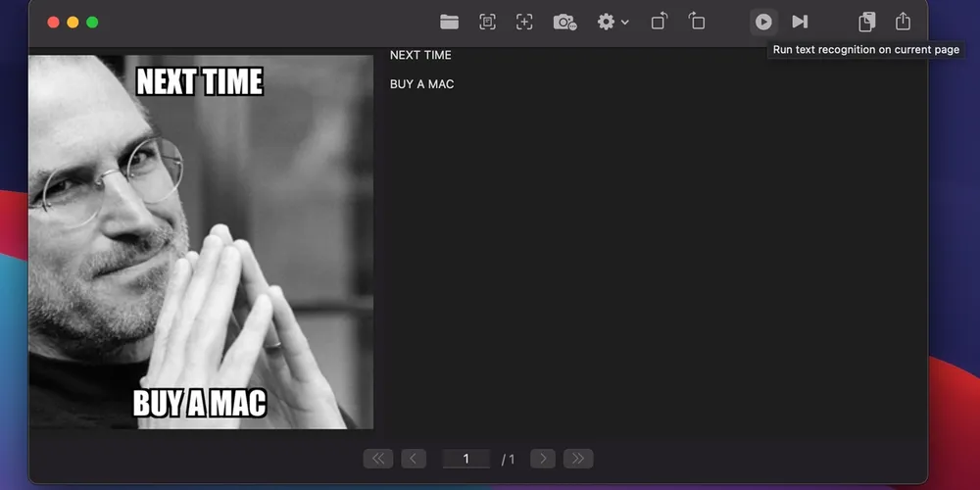Click the settings gear icon
The width and height of the screenshot is (980, 490).
pos(606,22)
